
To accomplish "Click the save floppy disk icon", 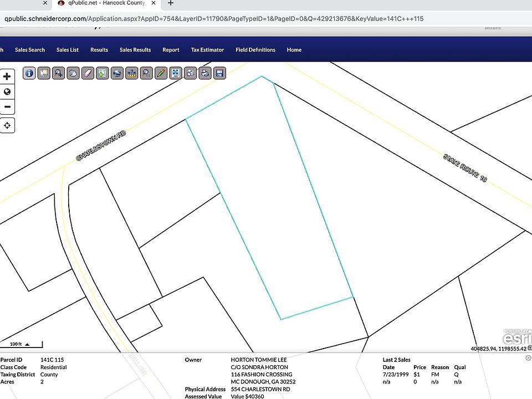I will (219, 73).
